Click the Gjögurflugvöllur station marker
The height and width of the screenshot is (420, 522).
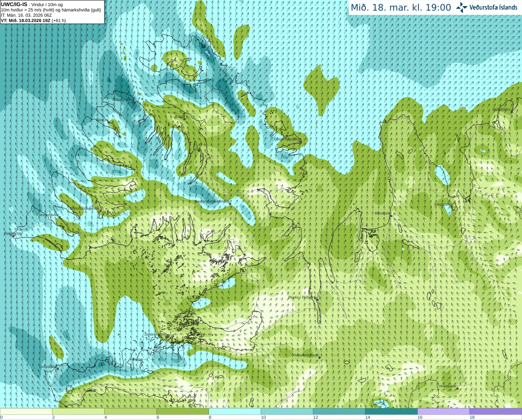(x=301, y=141)
